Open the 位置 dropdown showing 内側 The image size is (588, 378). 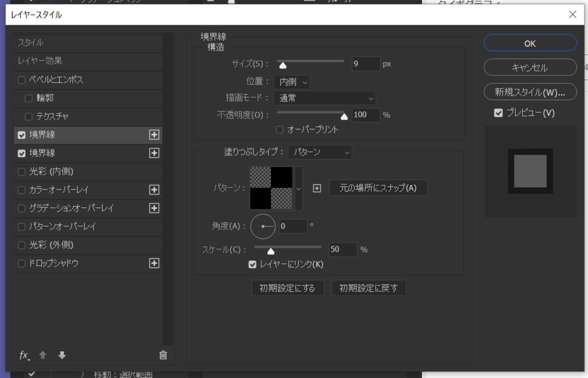(291, 82)
